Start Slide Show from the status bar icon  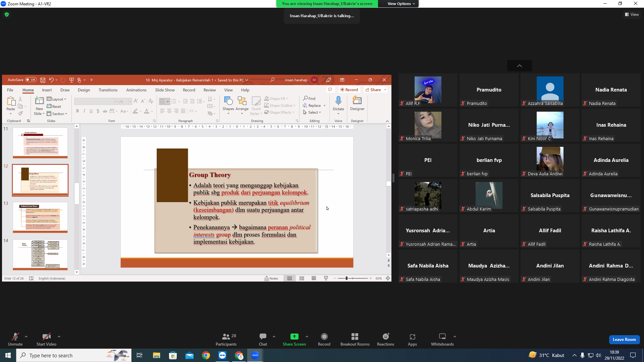326,279
